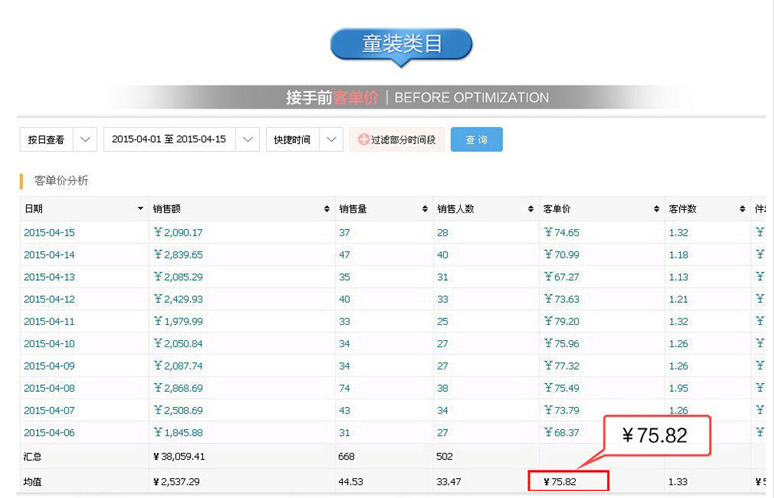Open the 快捷时间 quick time dropdown
The width and height of the screenshot is (774, 498).
332,140
